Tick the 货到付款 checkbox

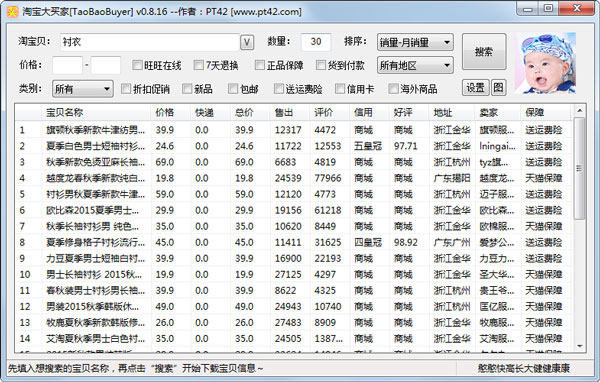click(x=321, y=65)
